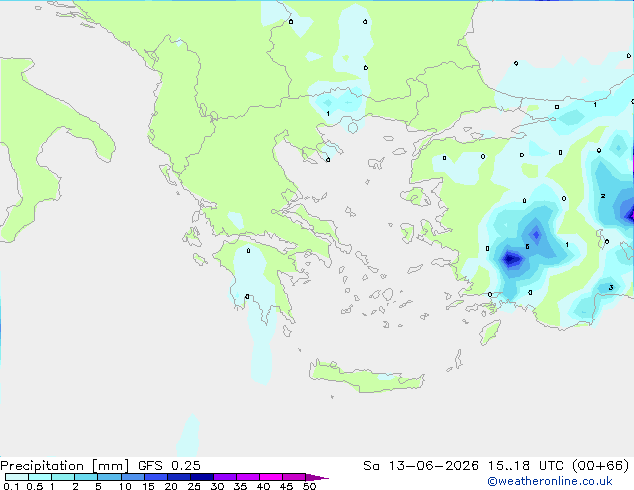Click the 0.5–1 mm legend color swatch
The image size is (634, 490).
coord(40,477)
